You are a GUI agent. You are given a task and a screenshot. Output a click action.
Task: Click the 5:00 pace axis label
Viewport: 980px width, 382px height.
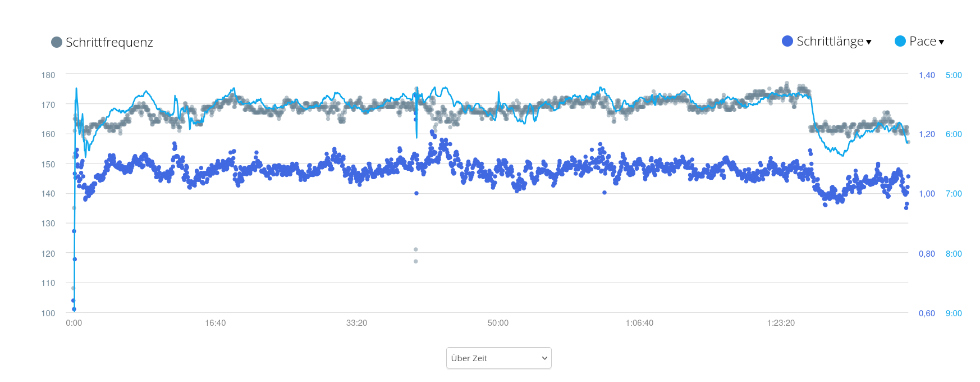954,75
